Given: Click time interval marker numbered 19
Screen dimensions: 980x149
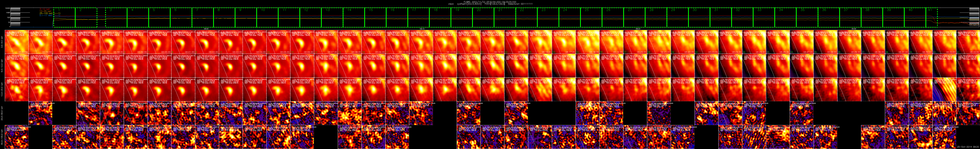Looking at the screenshot, I should [457, 10].
